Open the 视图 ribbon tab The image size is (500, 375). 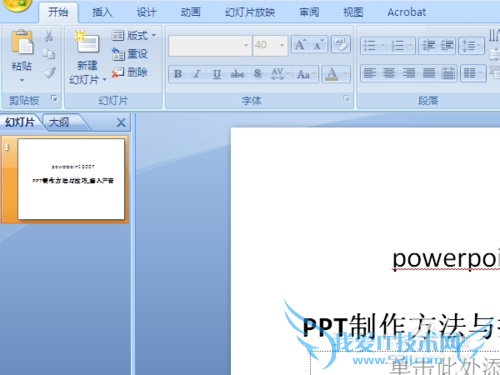353,12
